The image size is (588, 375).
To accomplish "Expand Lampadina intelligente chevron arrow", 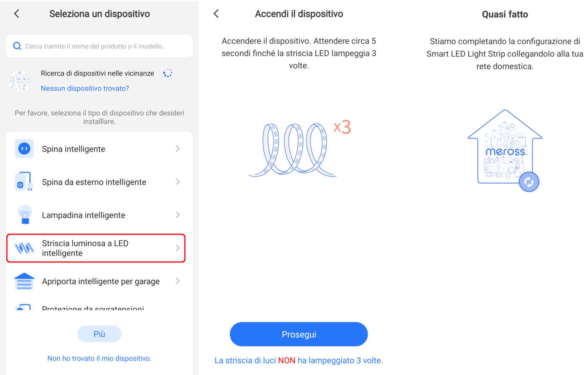I will [x=178, y=215].
